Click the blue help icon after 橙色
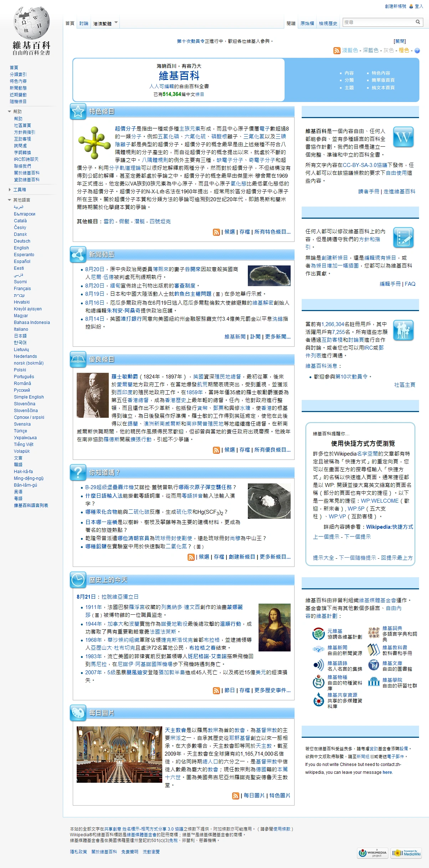 (x=417, y=51)
